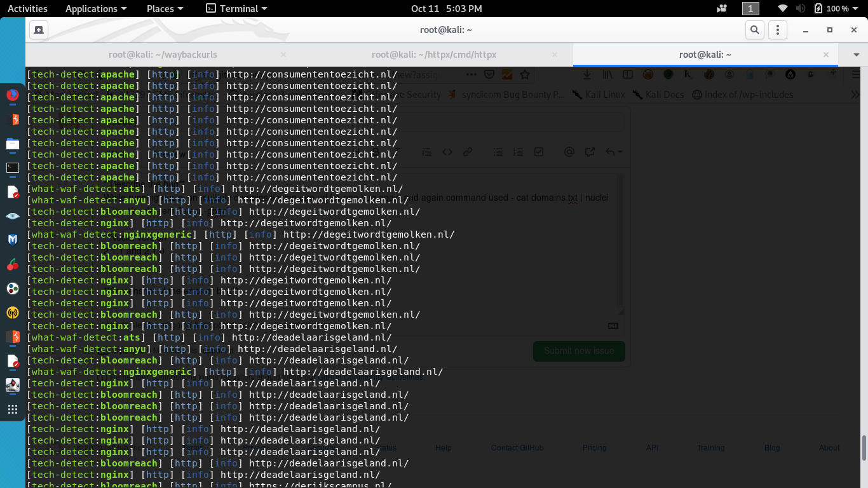This screenshot has height=488, width=868.
Task: Click the volume speaker icon
Action: click(801, 8)
